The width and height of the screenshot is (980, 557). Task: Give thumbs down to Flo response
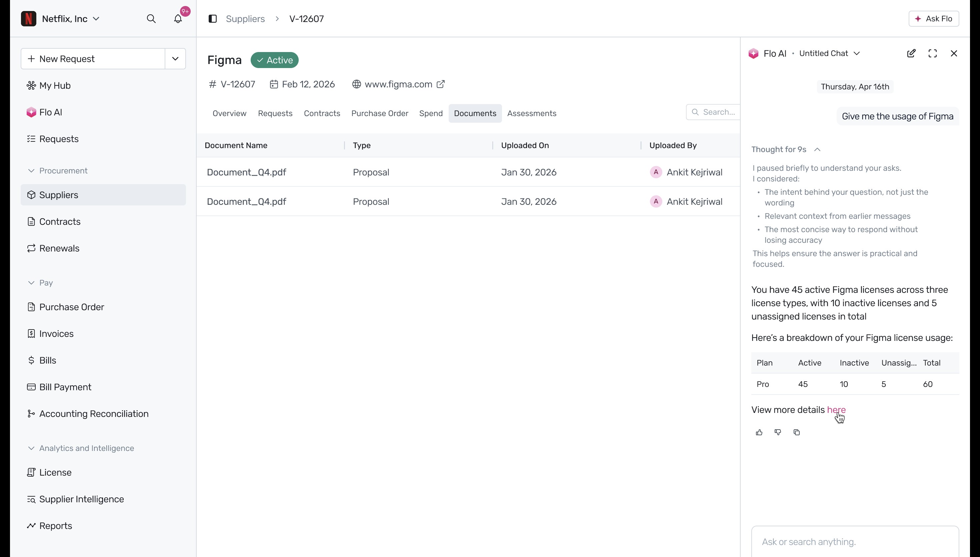tap(778, 432)
